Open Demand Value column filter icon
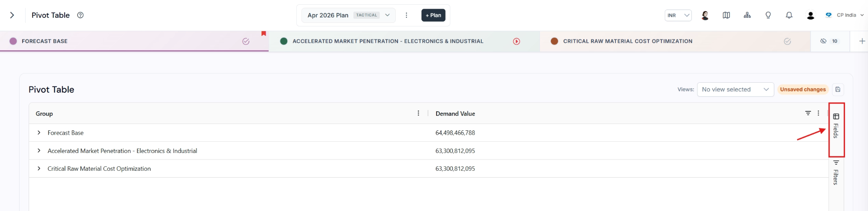This screenshot has width=868, height=211. click(x=808, y=113)
